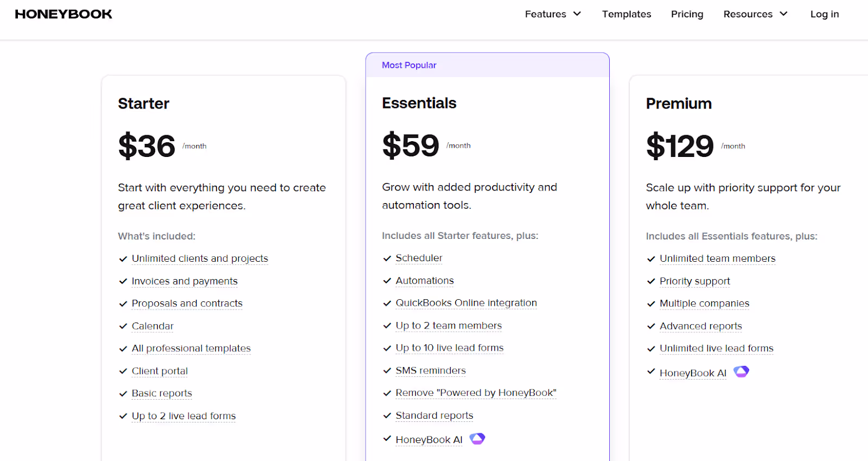Click checkmark beside Client portal

click(x=123, y=371)
